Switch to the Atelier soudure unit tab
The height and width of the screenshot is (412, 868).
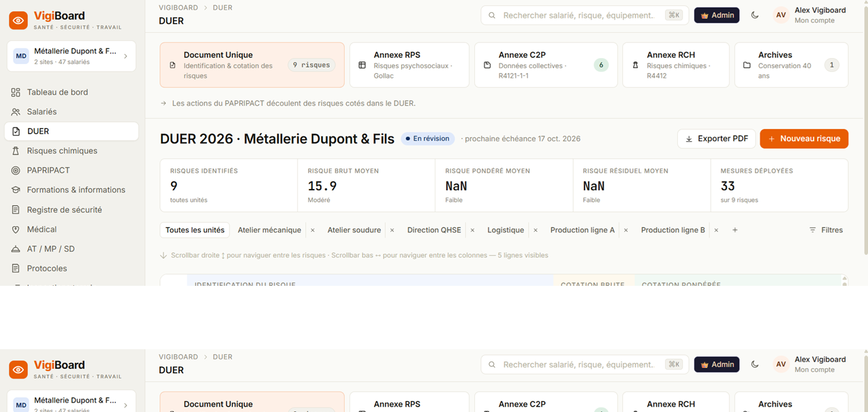pos(354,231)
